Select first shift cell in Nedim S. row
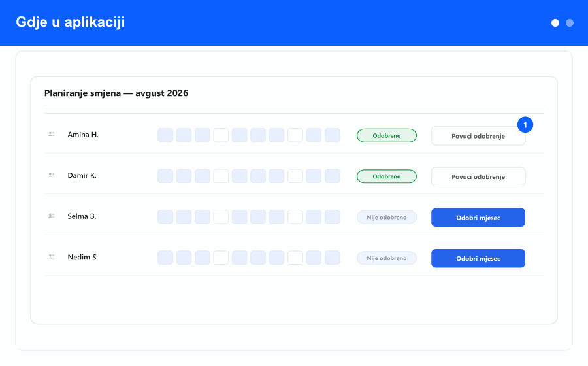 pyautogui.click(x=165, y=258)
